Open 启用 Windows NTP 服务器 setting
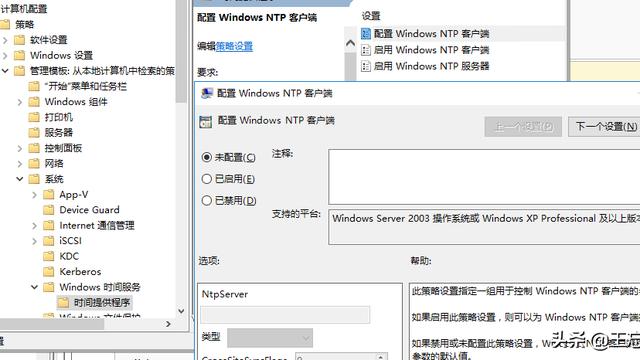The width and height of the screenshot is (640, 360). [431, 66]
